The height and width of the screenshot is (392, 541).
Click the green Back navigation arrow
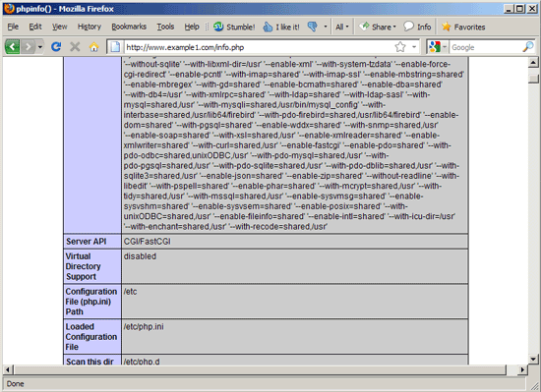click(13, 46)
